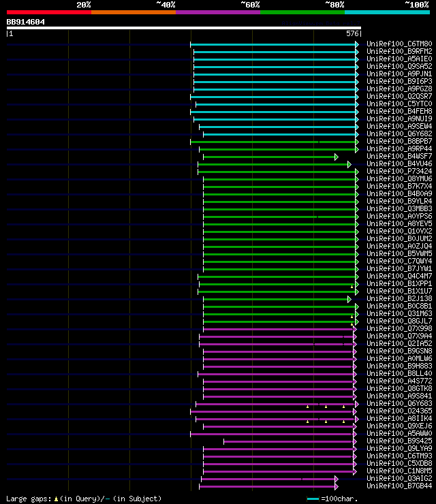Click the =100char. scale legend
Viewport: 436px width, 504px height.
coord(332,499)
